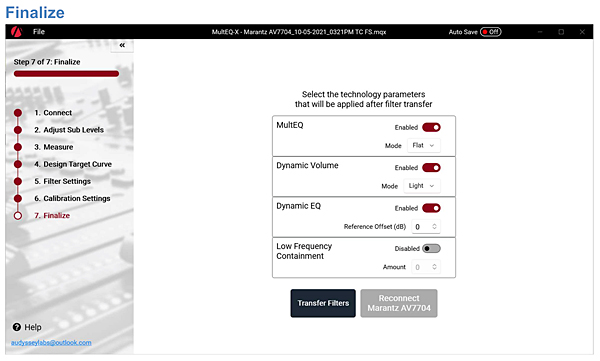Click the Reference Offset spinner arrows
Image resolution: width=600 pixels, height=361 pixels.
click(434, 227)
